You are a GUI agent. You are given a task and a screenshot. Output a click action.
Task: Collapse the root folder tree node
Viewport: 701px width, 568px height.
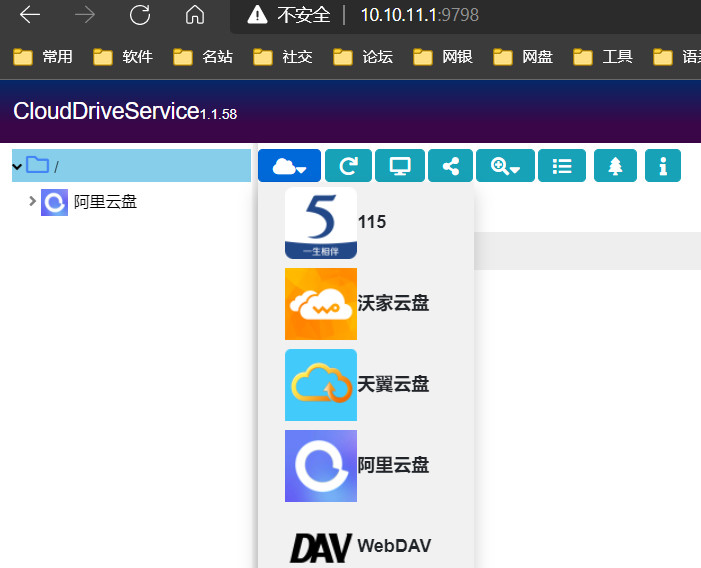(x=17, y=167)
